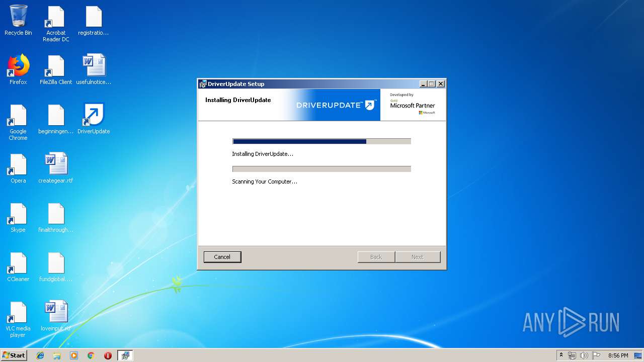
Task: Open the Skype desktop shortcut
Action: click(18, 217)
